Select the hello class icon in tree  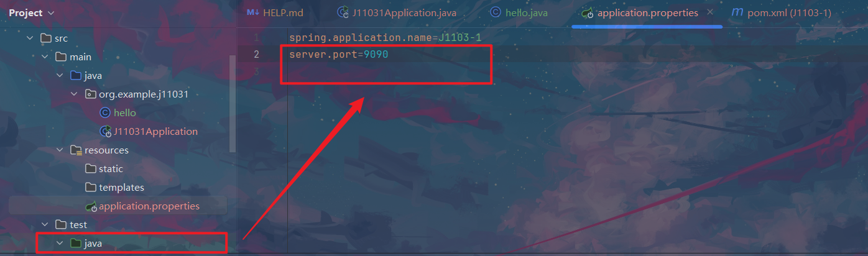[105, 112]
